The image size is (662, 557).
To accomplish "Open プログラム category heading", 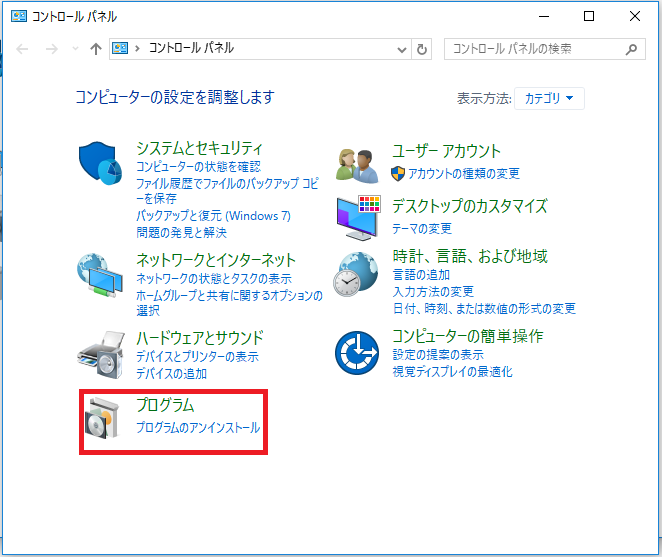I will (x=165, y=405).
